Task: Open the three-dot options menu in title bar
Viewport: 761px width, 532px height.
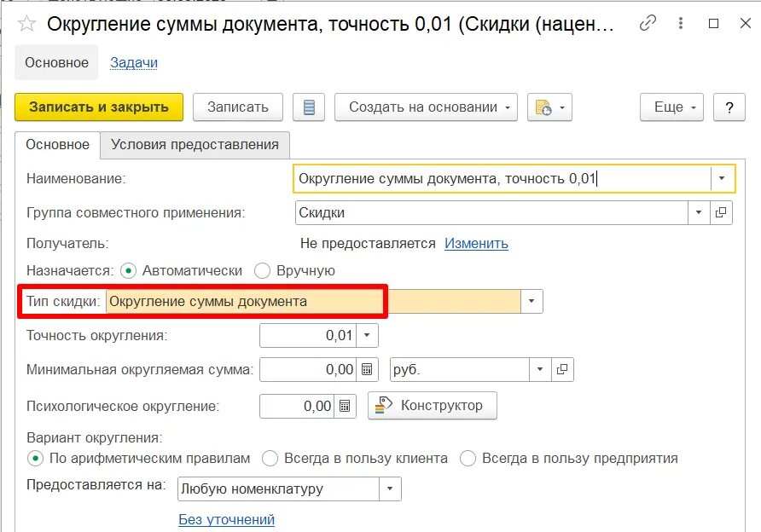Action: point(681,23)
